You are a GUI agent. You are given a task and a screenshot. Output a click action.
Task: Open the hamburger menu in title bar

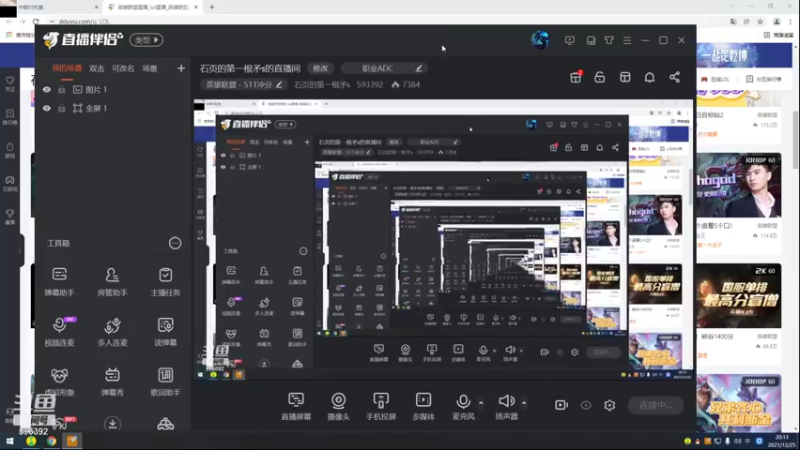coord(627,40)
